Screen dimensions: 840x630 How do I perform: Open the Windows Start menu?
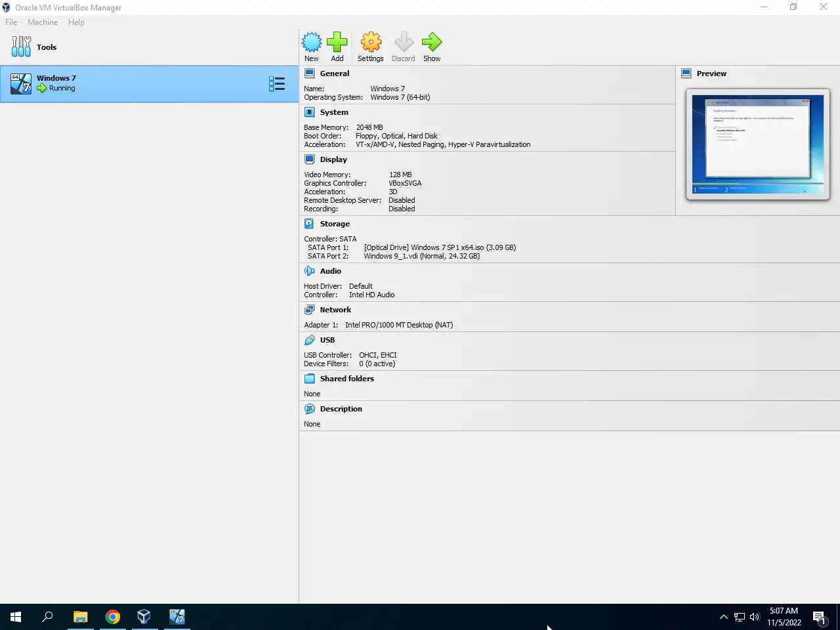point(16,617)
